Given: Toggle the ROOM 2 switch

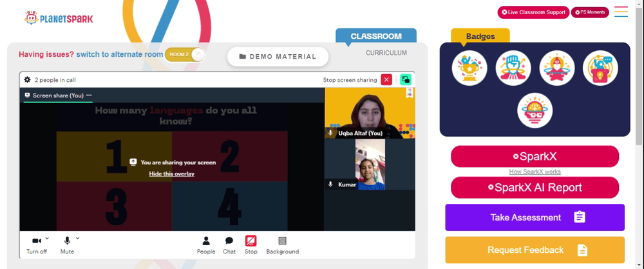Looking at the screenshot, I should (184, 55).
